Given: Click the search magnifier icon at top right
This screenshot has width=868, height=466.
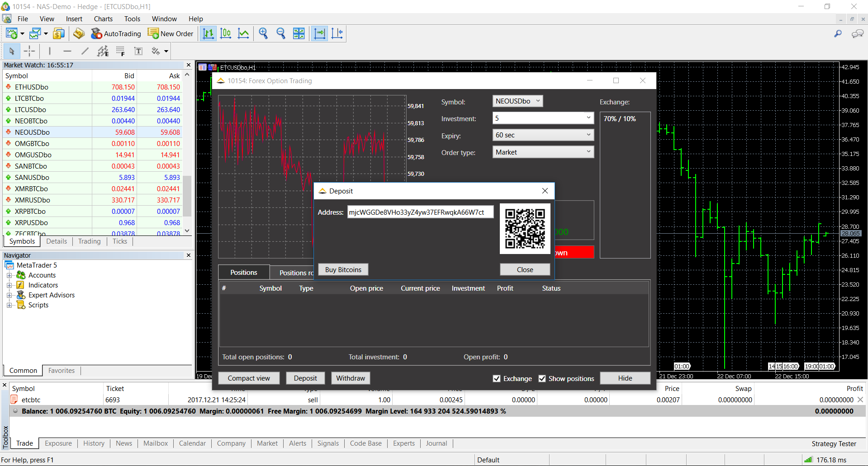Looking at the screenshot, I should (838, 34).
